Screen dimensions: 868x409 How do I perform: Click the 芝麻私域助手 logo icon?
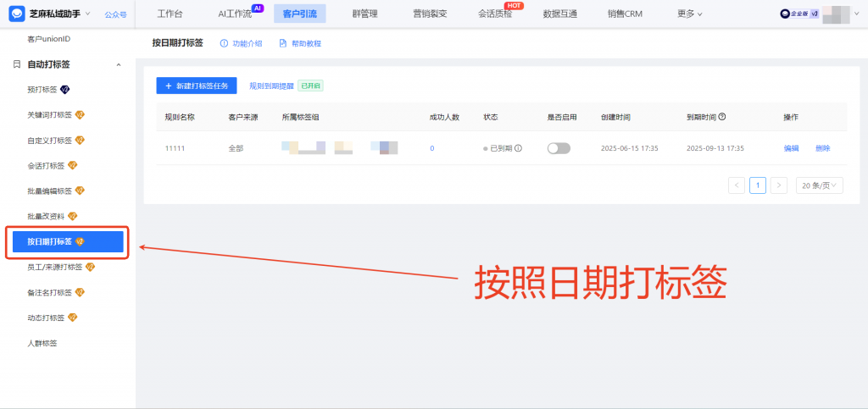tap(16, 14)
